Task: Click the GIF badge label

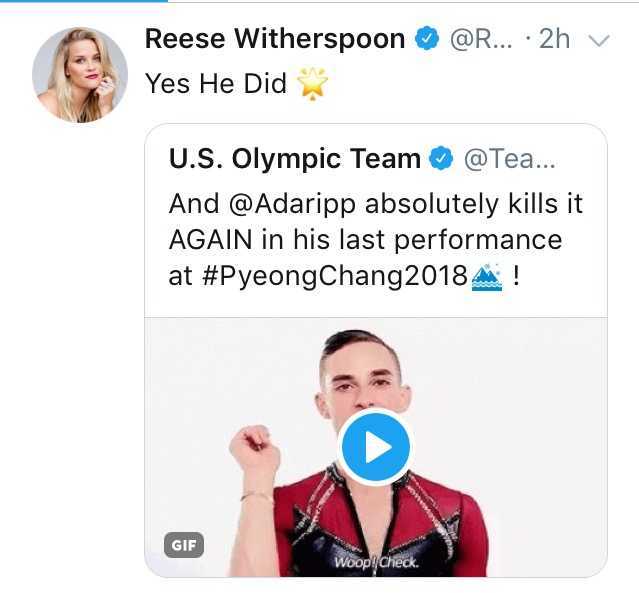Action: tap(184, 545)
